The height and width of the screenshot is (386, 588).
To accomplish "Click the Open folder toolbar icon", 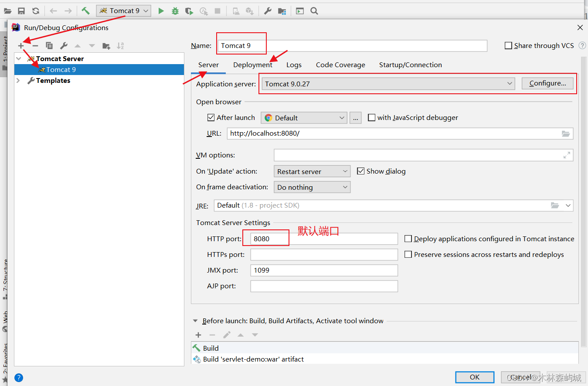I will [x=7, y=11].
